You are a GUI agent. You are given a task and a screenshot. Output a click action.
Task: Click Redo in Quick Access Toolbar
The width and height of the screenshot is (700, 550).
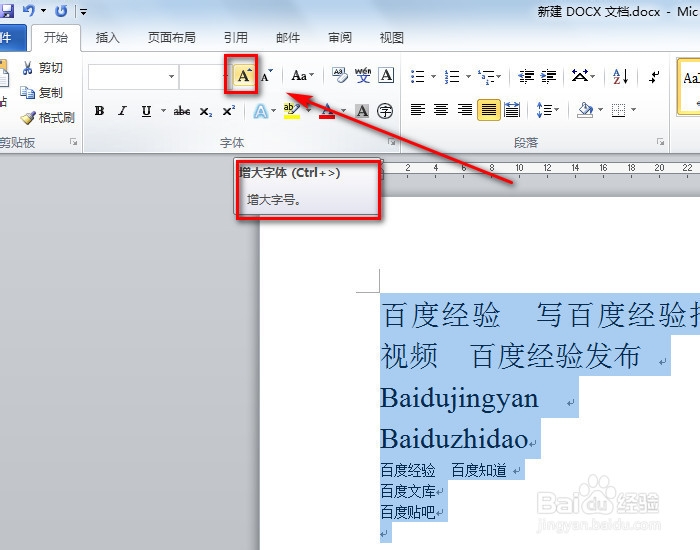click(61, 10)
